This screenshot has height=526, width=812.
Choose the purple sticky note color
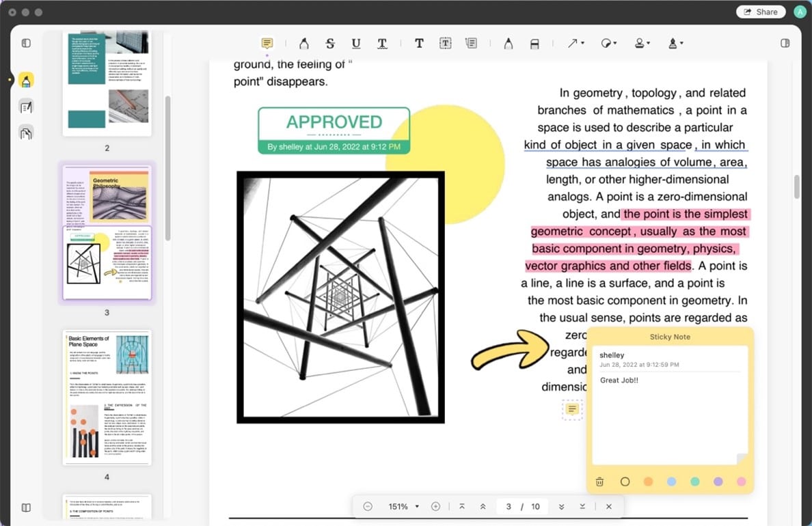pos(718,482)
